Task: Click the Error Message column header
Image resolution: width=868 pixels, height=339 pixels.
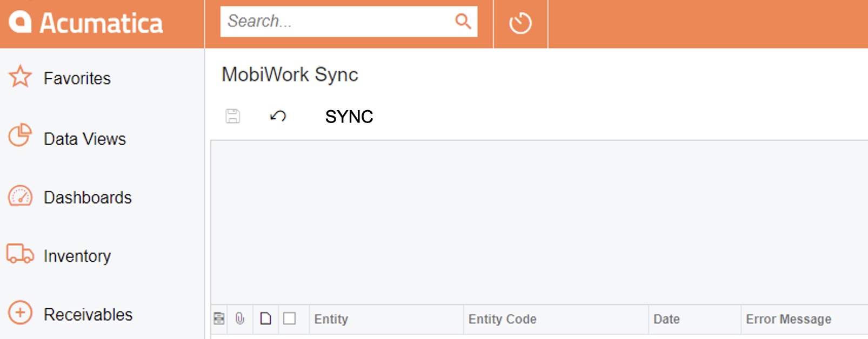Action: coord(788,319)
